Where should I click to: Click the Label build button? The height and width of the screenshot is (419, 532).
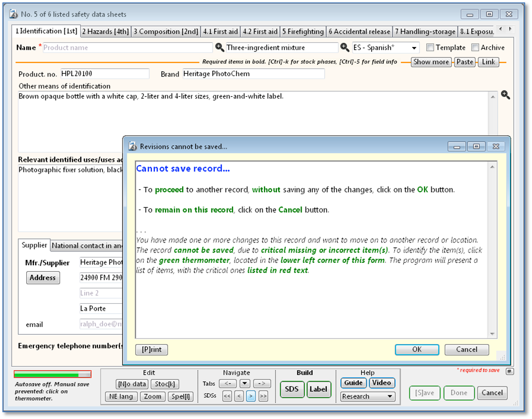point(318,389)
